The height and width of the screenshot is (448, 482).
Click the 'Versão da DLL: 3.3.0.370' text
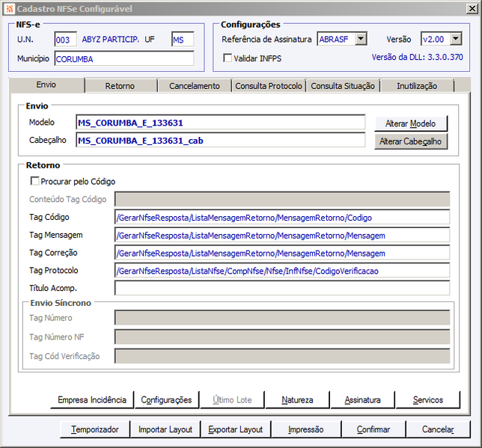point(417,57)
